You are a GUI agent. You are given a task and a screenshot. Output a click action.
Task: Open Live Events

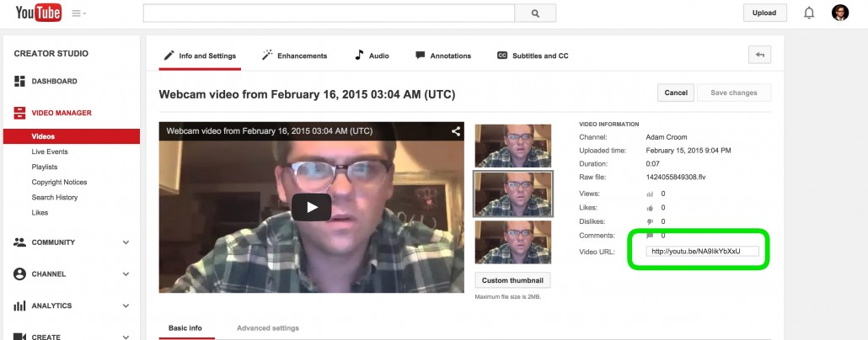point(50,151)
